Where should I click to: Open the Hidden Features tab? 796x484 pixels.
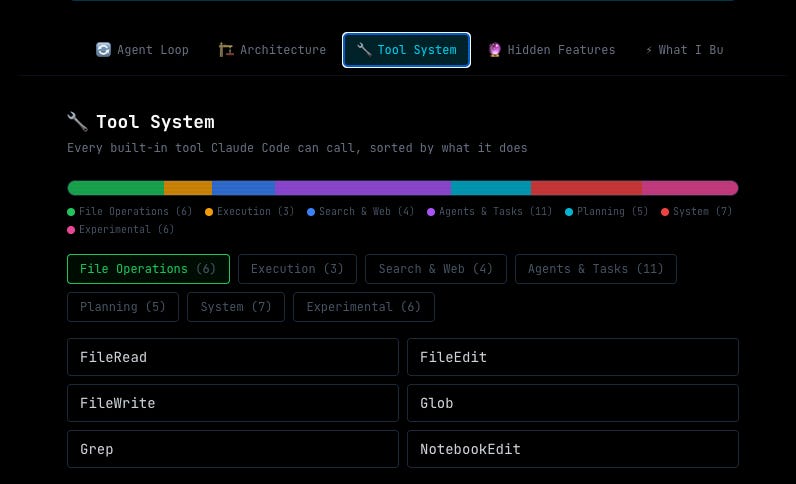point(552,50)
